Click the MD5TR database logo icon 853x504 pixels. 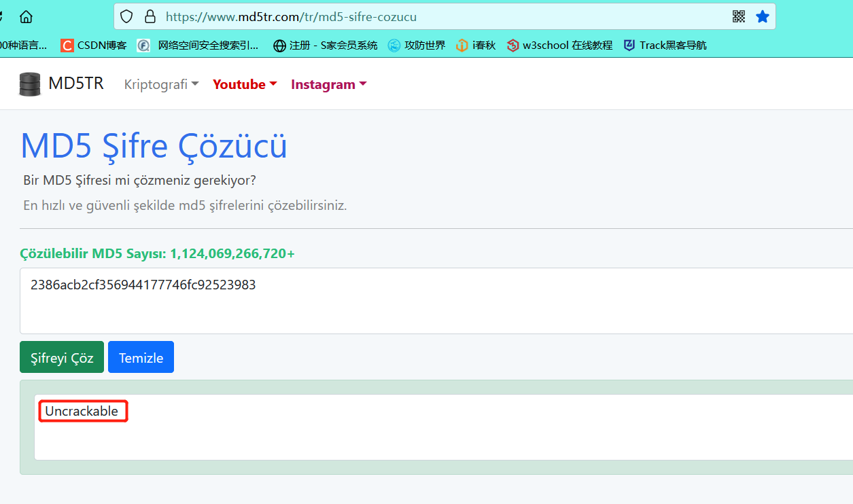(29, 84)
